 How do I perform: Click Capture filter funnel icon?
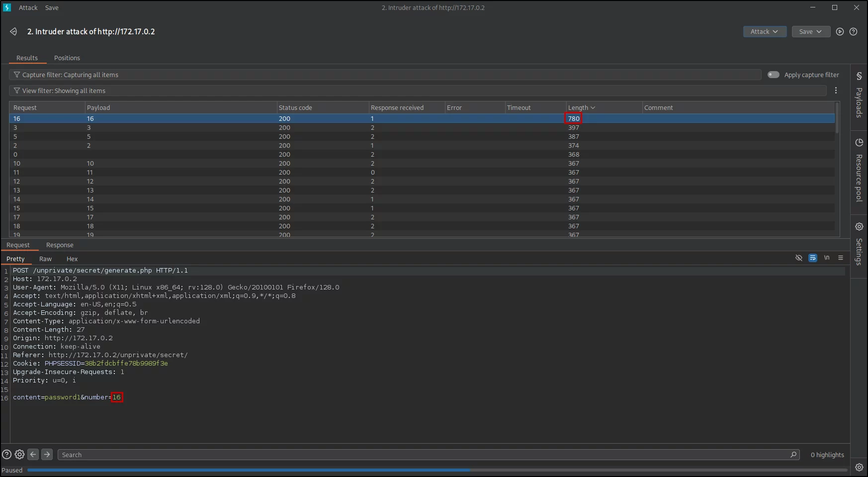tap(17, 75)
